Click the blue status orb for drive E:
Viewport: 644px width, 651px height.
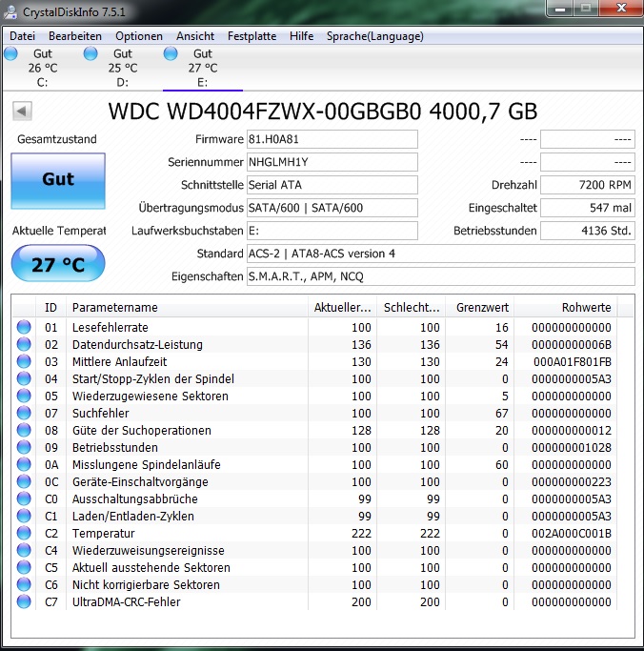pyautogui.click(x=171, y=53)
